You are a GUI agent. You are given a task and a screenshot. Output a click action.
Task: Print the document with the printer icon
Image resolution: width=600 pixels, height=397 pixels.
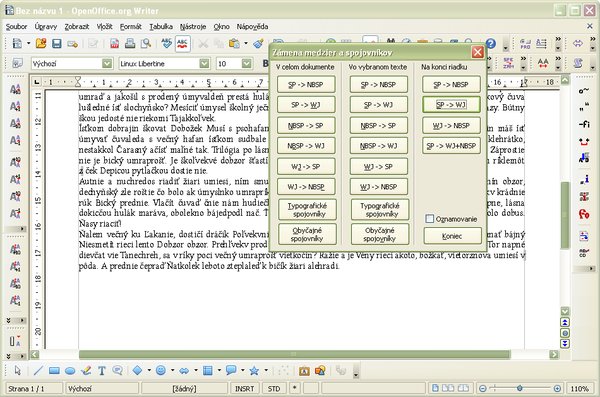pyautogui.click(x=130, y=43)
